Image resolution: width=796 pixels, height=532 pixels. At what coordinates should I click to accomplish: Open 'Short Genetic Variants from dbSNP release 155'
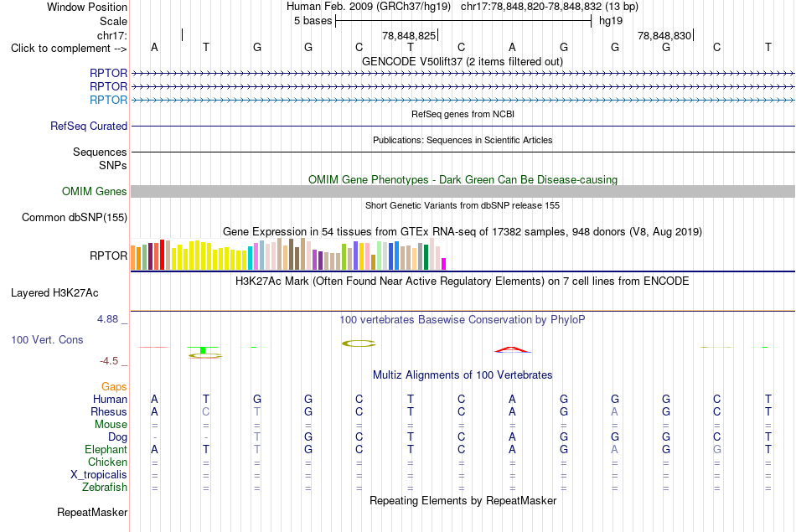pyautogui.click(x=463, y=205)
